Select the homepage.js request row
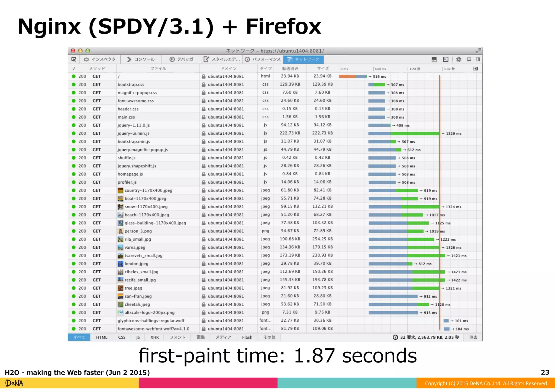Viewport: 555px width, 392px height. pos(275,174)
